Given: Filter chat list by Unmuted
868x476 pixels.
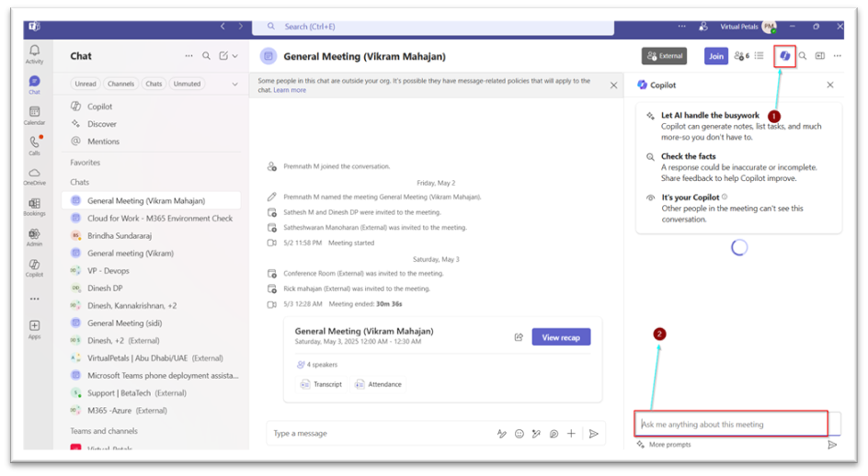Looking at the screenshot, I should click(187, 84).
